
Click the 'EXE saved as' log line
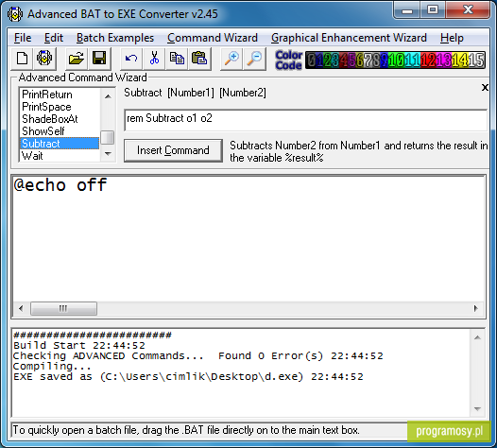click(x=188, y=377)
